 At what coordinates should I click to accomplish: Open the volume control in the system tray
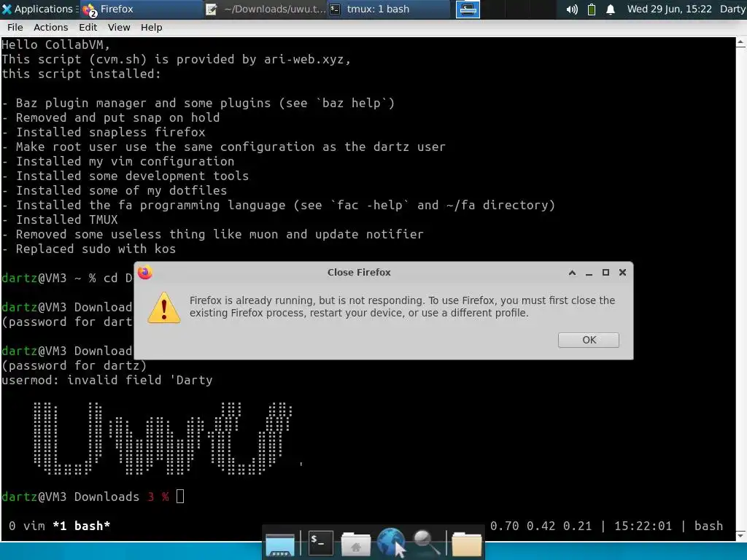572,9
